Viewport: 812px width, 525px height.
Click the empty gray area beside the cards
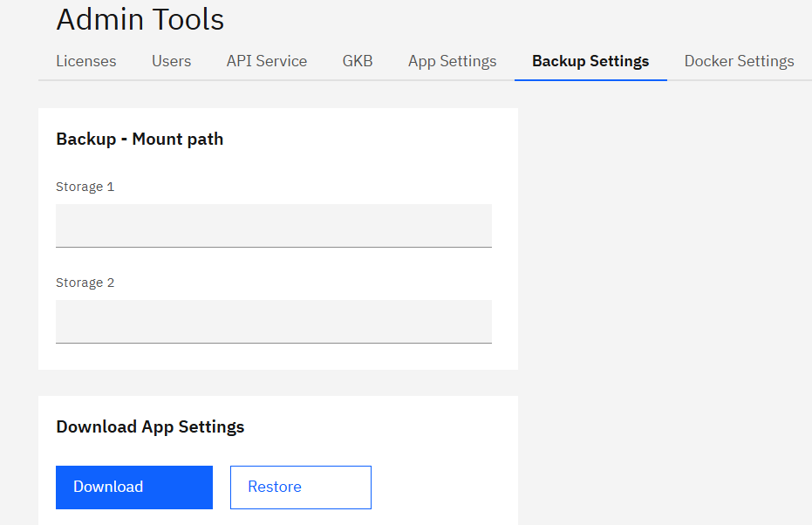[x=663, y=305]
